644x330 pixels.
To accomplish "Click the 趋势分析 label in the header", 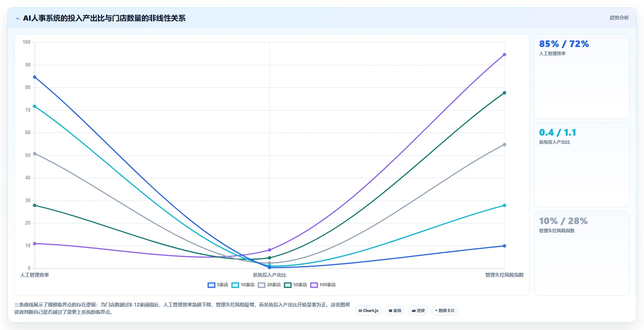I will [619, 18].
